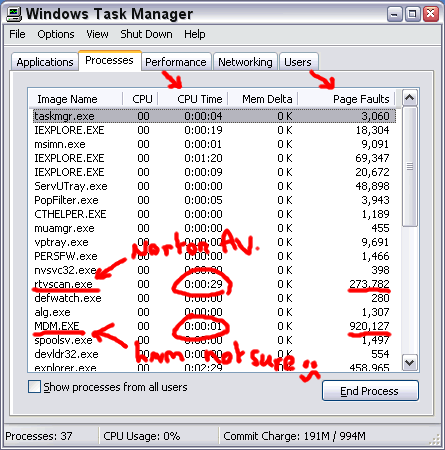Sort by Page Faults column header

coord(346,99)
